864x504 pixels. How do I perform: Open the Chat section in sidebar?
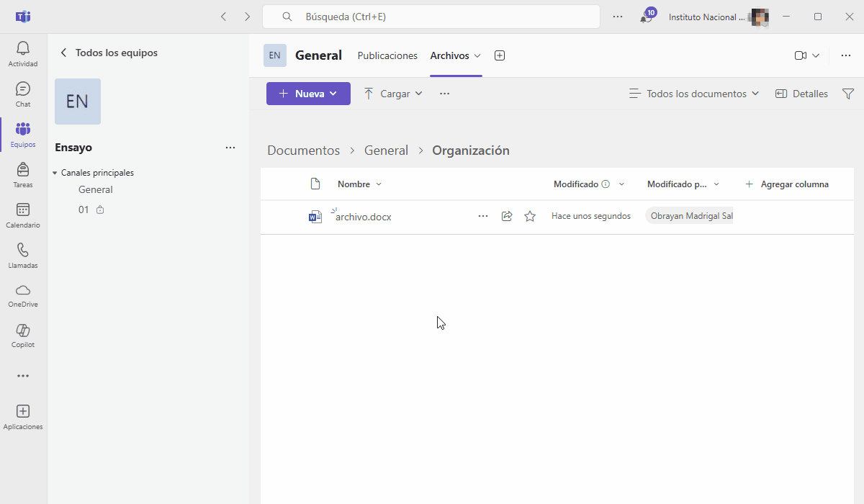(23, 94)
